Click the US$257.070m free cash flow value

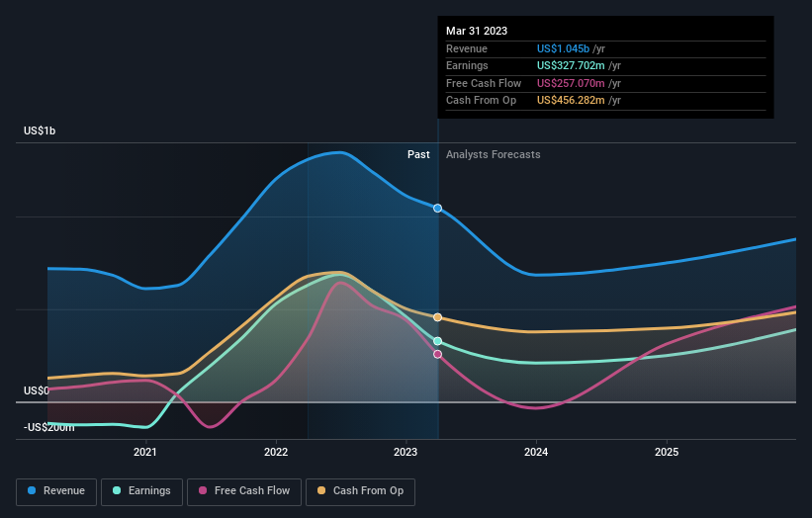click(571, 83)
